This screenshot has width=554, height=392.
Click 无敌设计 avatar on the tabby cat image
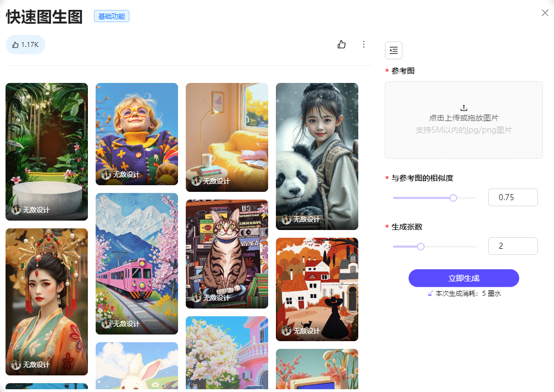tap(196, 298)
